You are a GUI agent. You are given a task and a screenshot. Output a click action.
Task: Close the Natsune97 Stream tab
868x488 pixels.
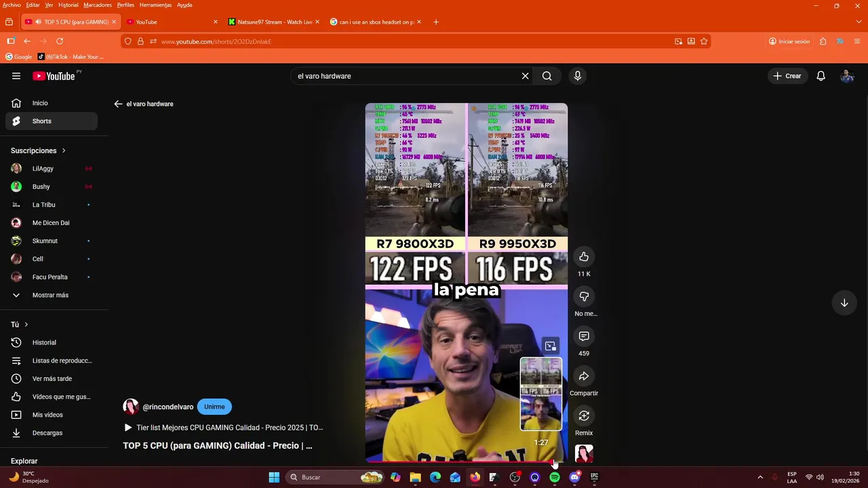317,22
